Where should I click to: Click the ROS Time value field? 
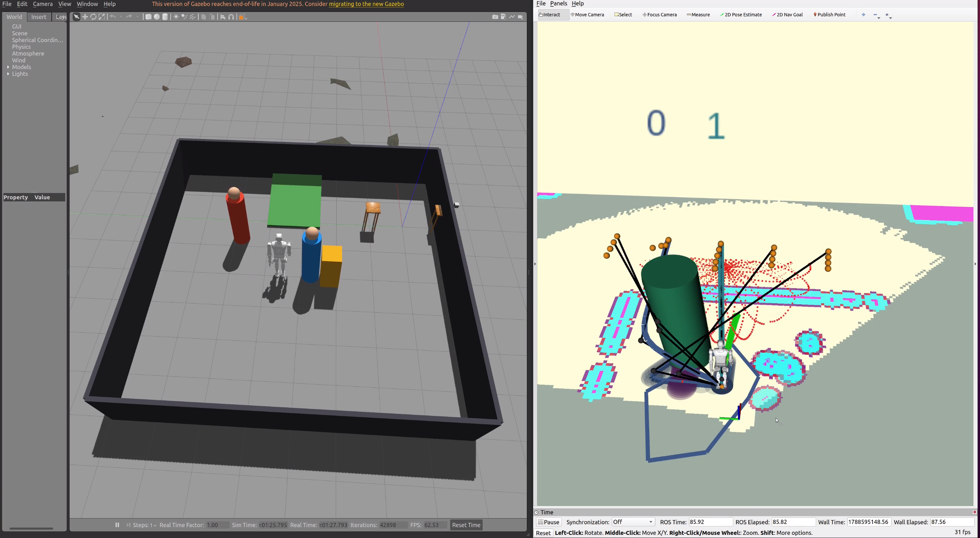point(710,522)
